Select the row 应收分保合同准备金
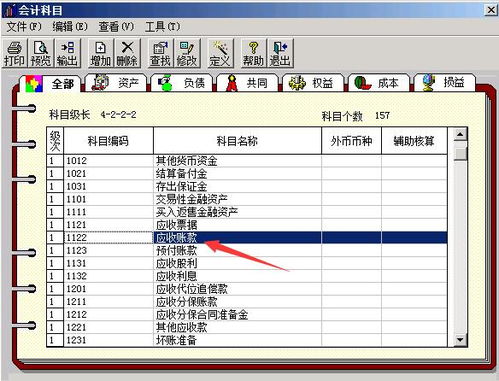Screen dimensions: 499x381 coord(247,314)
